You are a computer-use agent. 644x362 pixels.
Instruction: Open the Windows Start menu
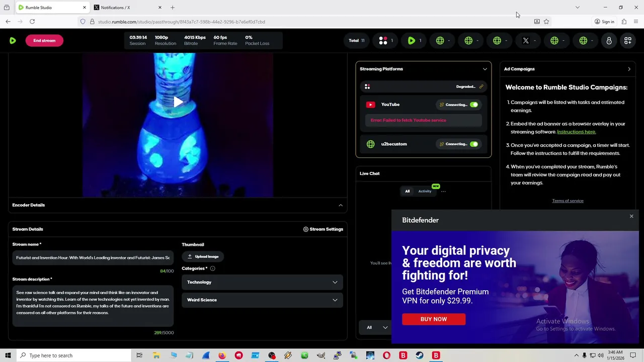[x=8, y=355]
